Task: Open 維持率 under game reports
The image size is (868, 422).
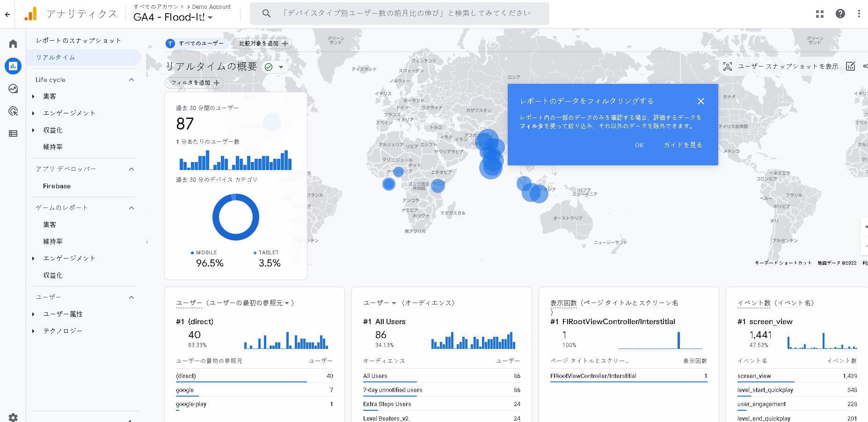Action: (53, 242)
